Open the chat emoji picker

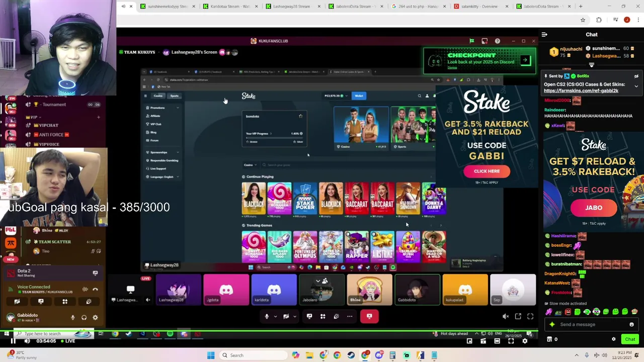632,324
